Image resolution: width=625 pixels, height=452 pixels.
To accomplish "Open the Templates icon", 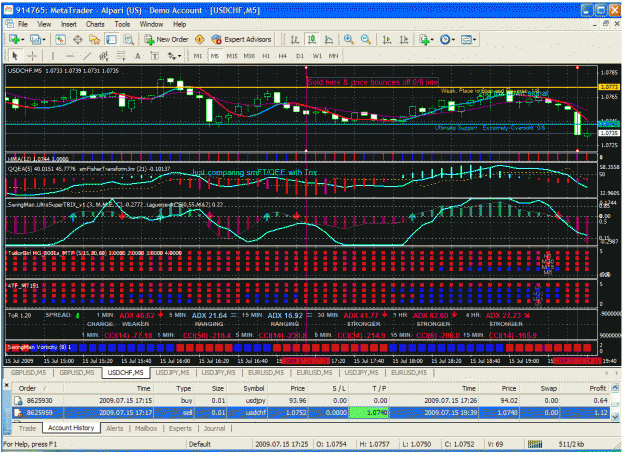I will [x=466, y=39].
